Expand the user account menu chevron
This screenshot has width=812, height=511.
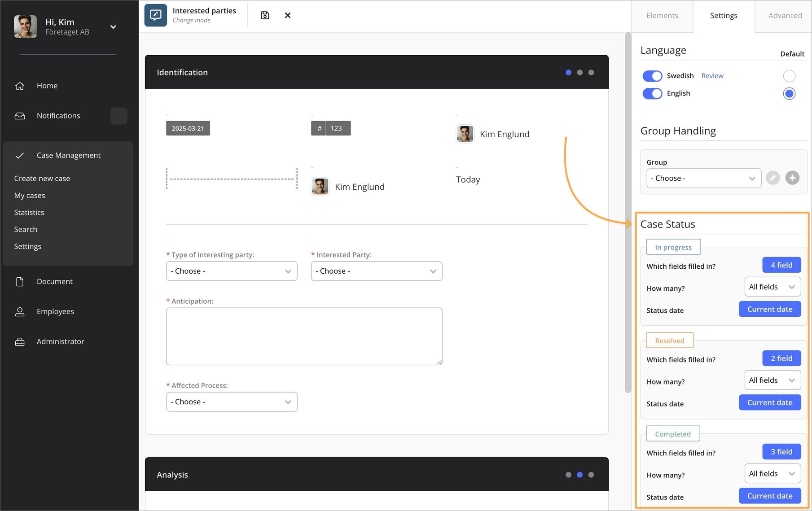113,27
